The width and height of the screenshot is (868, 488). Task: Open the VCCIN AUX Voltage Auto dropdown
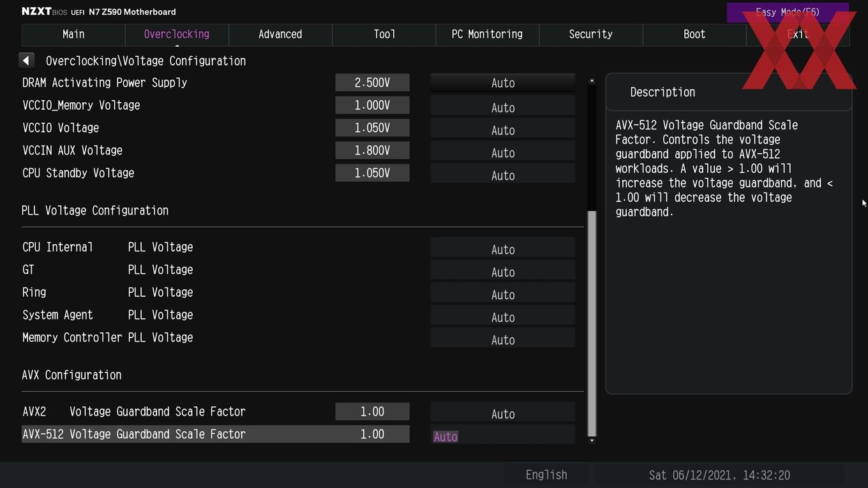503,151
